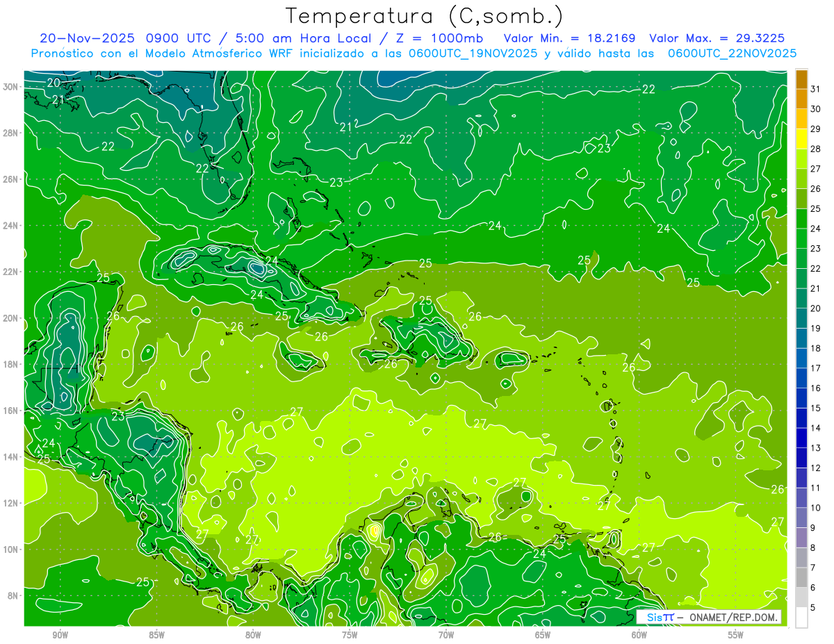
Task: Click the "55W" longitude label
Action: [x=736, y=635]
